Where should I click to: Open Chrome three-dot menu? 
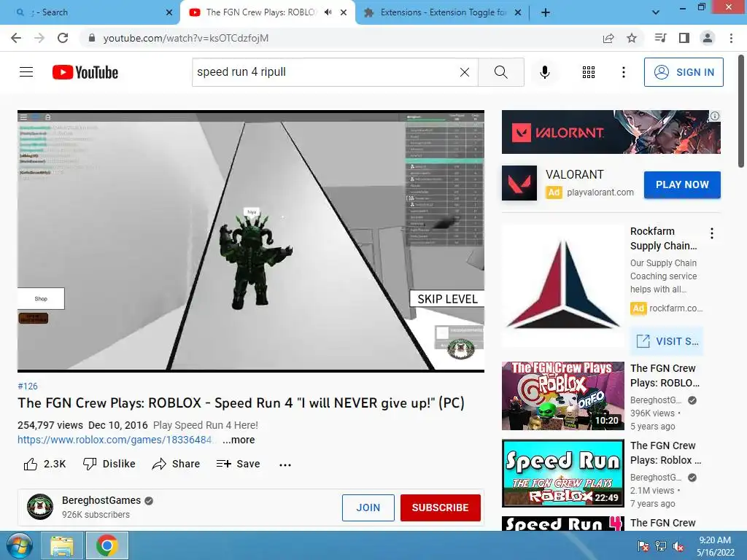coord(731,38)
